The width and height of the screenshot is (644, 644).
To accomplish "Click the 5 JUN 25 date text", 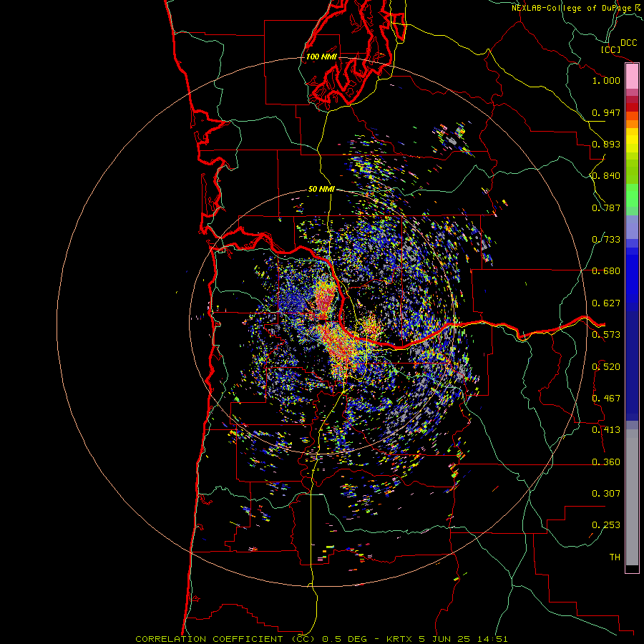I will (x=446, y=639).
